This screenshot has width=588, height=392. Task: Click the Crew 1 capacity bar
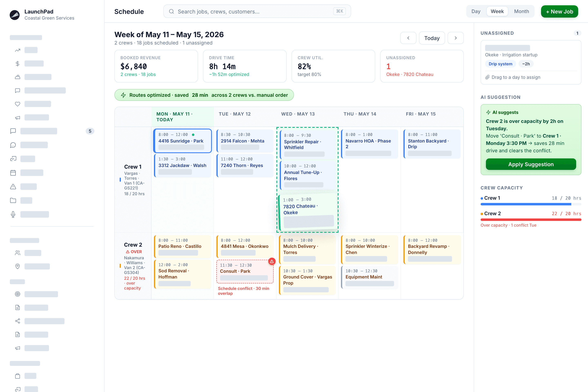pos(531,204)
